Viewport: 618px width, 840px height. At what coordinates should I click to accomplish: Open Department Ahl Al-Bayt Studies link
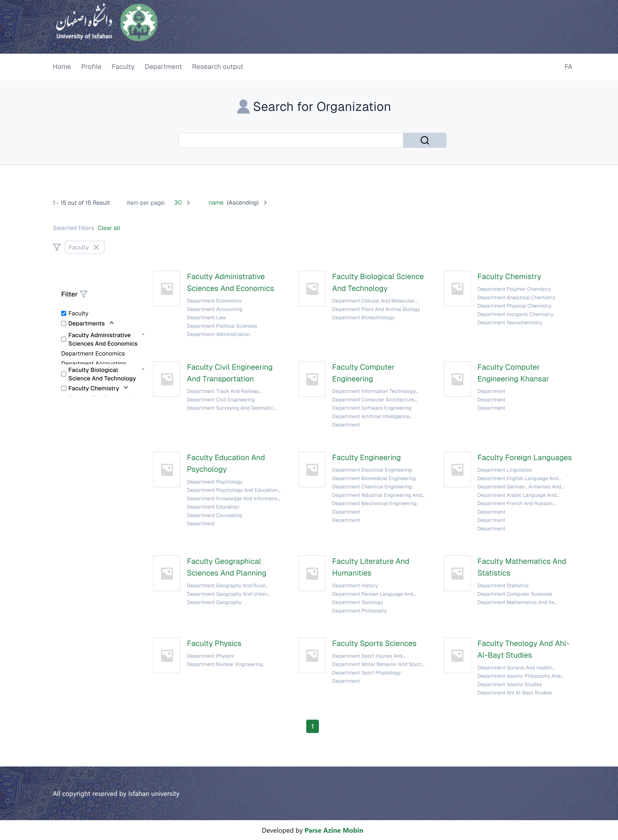click(514, 693)
